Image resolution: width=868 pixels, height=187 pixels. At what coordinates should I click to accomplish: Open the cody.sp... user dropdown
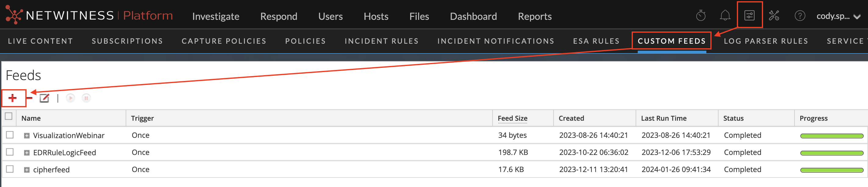(838, 16)
